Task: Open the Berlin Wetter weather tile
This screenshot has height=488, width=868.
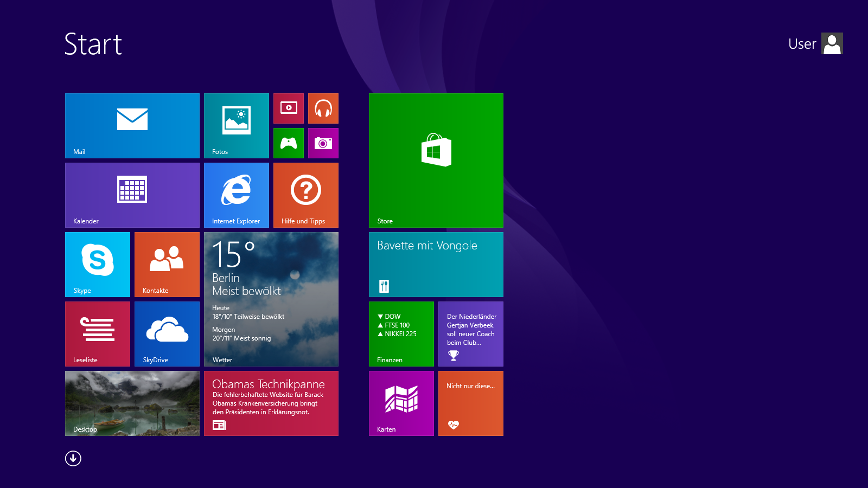Action: pos(271,299)
